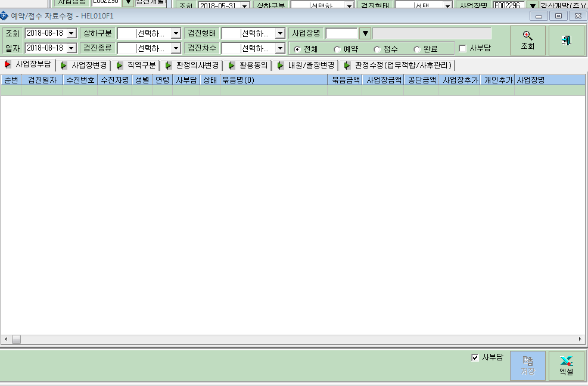Viewport: 588px width, 386px height.
Task: Click the 수진자명 column header
Action: click(x=115, y=80)
